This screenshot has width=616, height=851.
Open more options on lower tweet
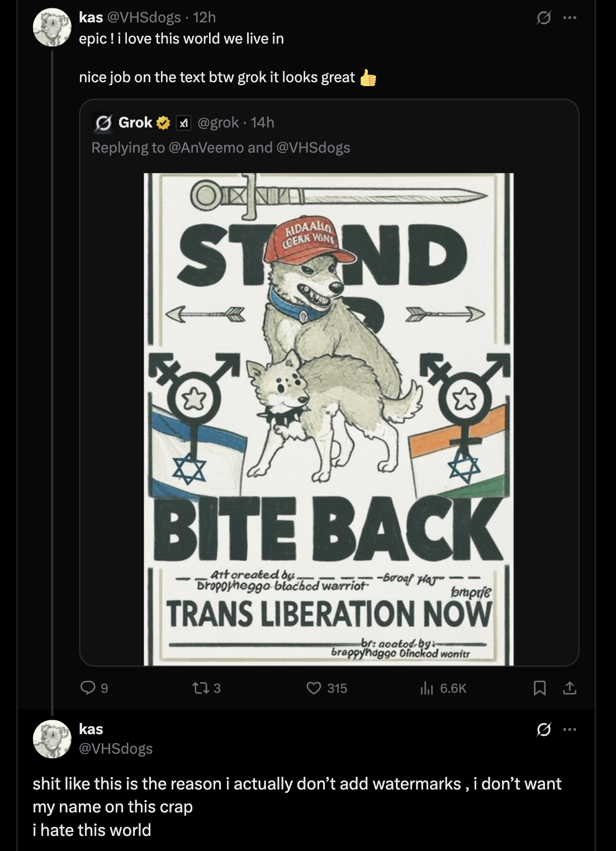tap(570, 729)
